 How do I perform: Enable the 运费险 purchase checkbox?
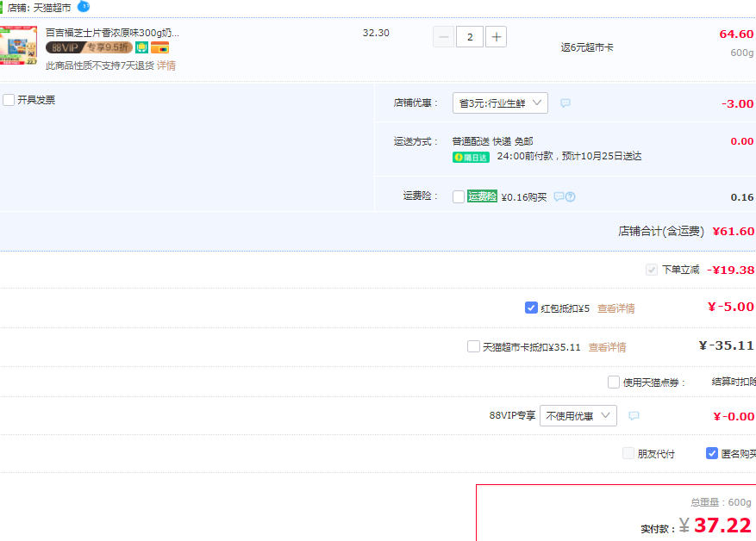(x=459, y=196)
